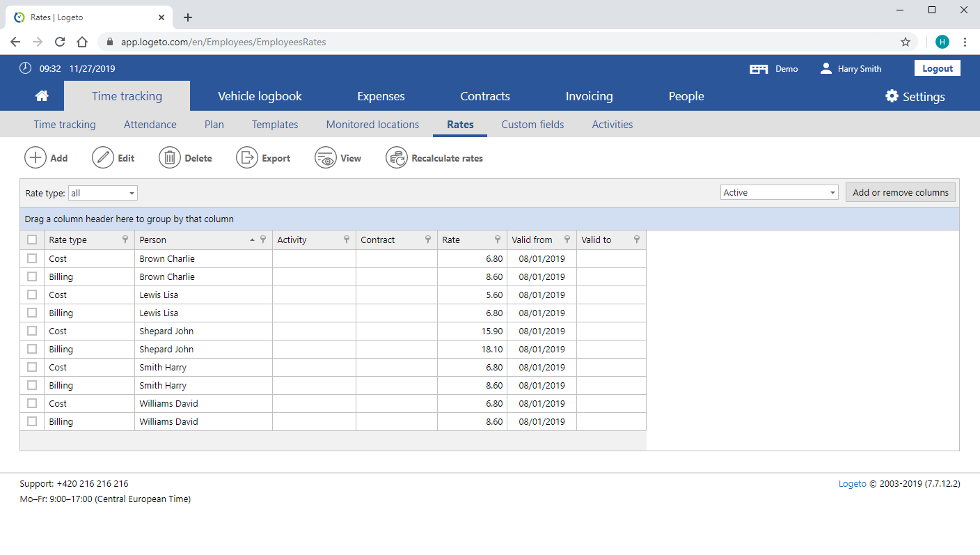
Task: Click the Delete trash icon
Action: point(170,158)
